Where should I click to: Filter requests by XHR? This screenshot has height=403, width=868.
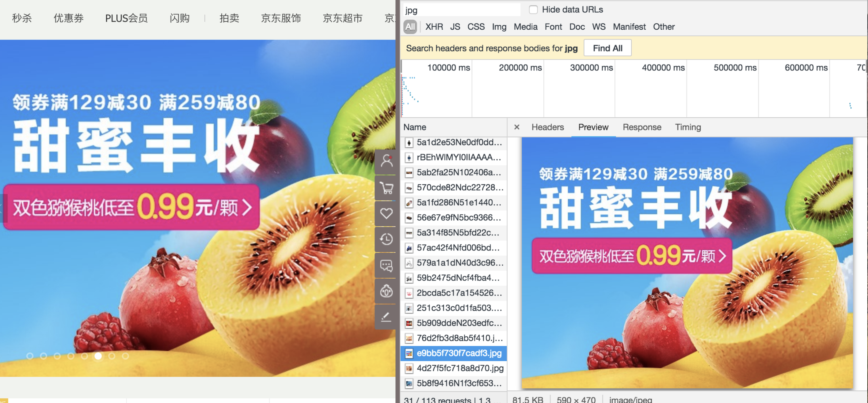434,27
